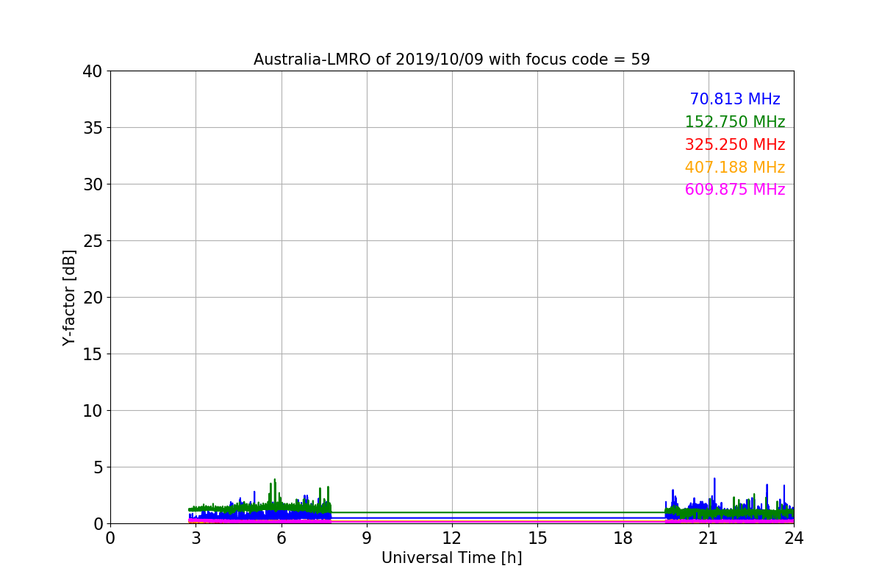Click the 325.250 MHz red legend entry
Image resolution: width=882 pixels, height=588 pixels.
pos(734,145)
